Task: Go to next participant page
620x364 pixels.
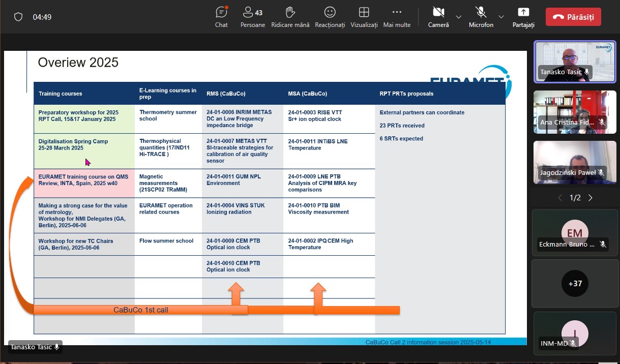Action: (591, 198)
